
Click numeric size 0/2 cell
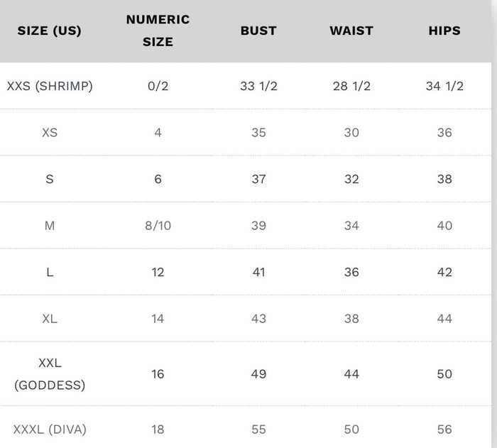coord(158,86)
